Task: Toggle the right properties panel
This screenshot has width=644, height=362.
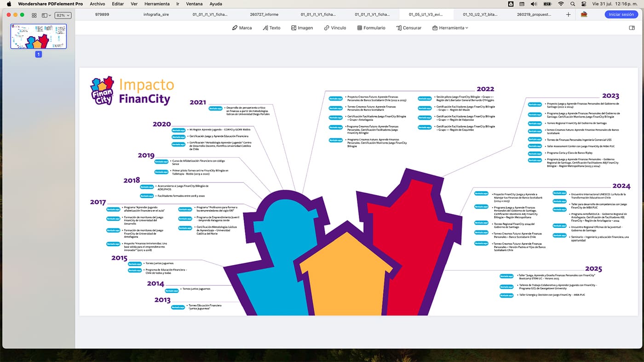Action: [x=632, y=28]
